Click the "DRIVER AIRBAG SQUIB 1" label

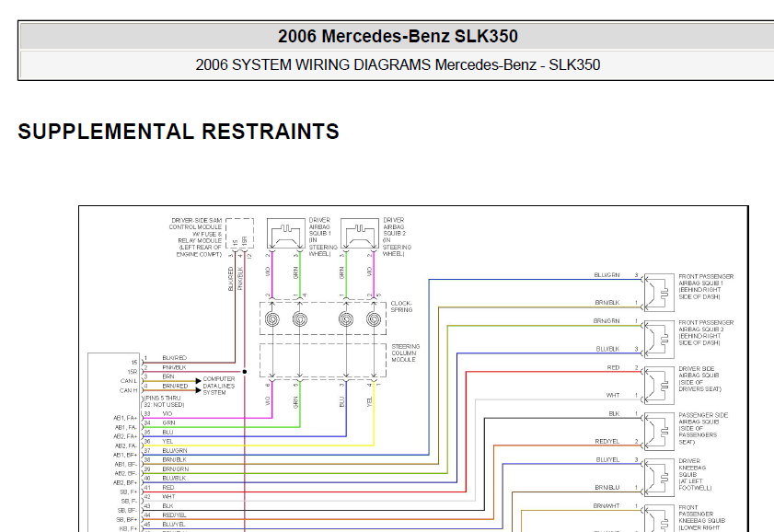322,237
